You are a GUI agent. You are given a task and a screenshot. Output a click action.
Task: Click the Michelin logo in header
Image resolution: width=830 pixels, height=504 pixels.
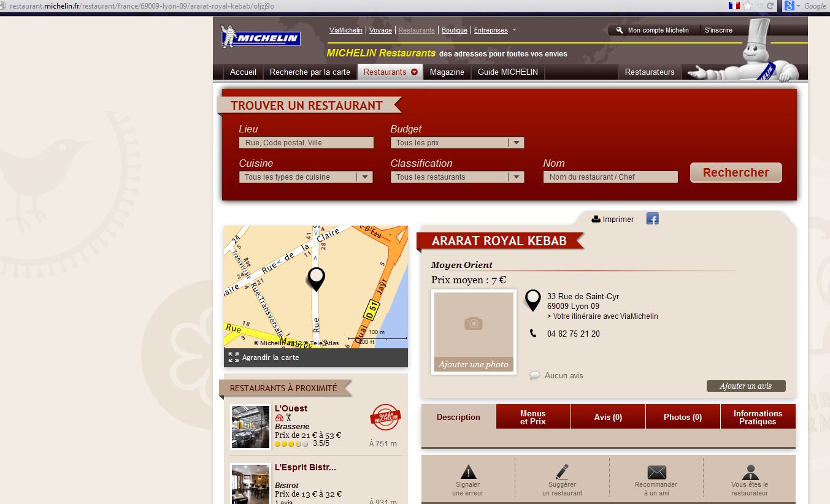pyautogui.click(x=260, y=39)
